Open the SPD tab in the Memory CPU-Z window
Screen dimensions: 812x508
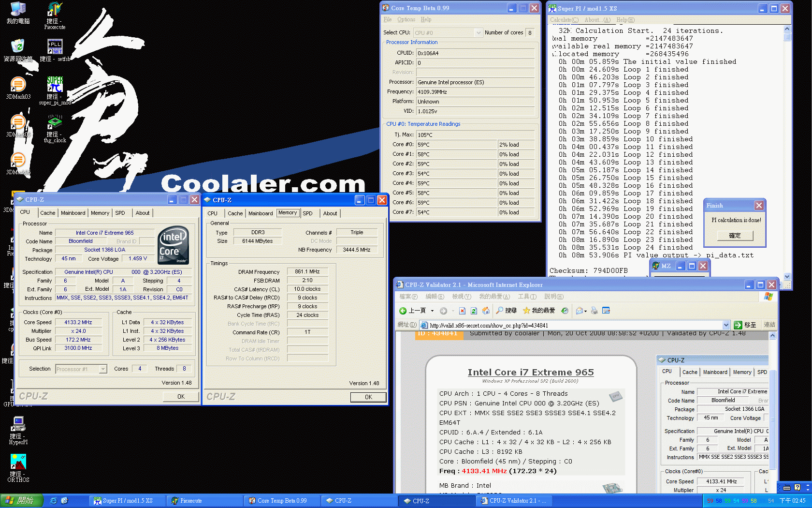(308, 213)
